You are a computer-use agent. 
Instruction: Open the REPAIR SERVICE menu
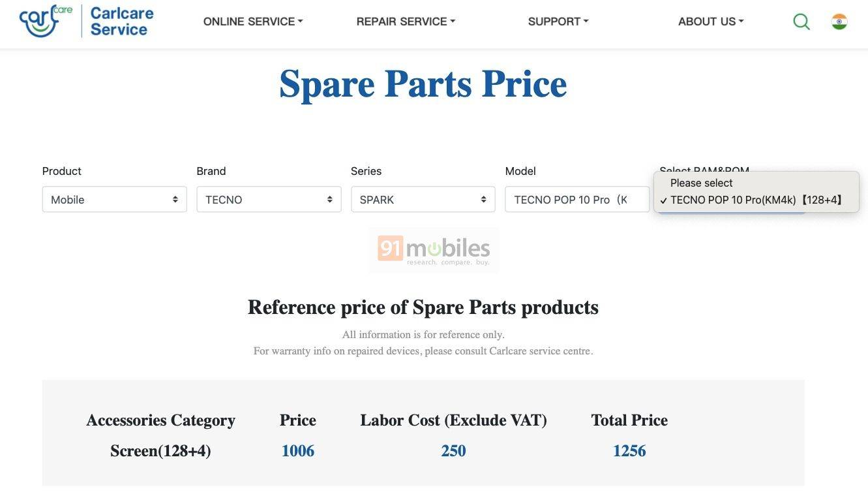tap(406, 22)
